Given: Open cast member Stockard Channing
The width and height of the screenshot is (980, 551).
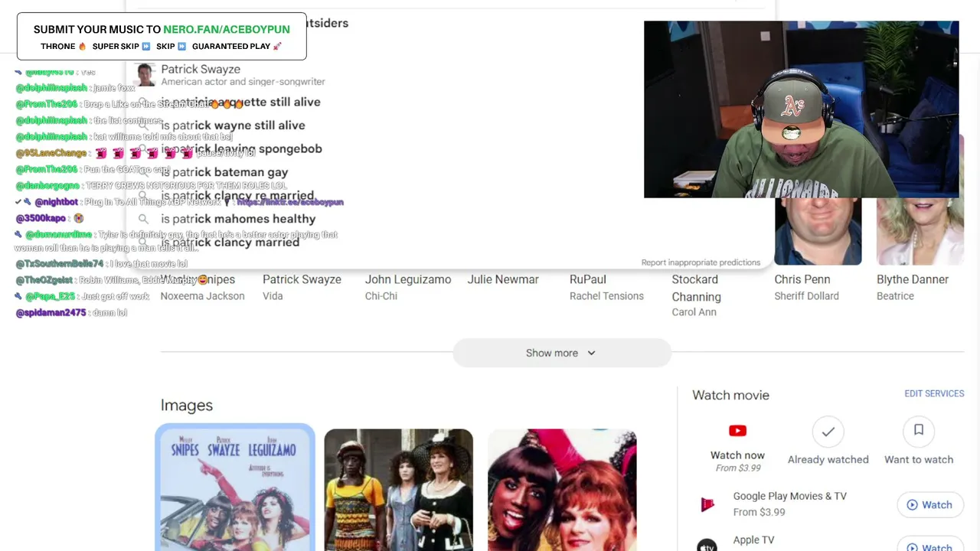Looking at the screenshot, I should point(697,288).
